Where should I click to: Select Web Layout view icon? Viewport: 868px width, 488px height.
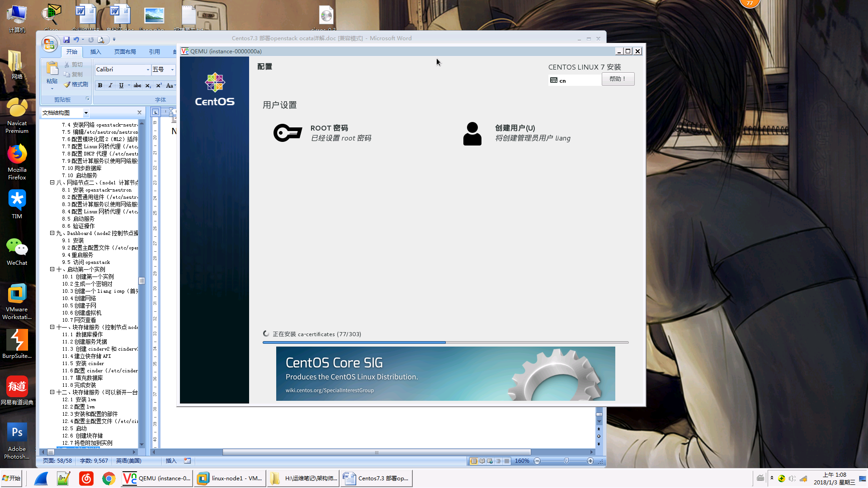(490, 461)
